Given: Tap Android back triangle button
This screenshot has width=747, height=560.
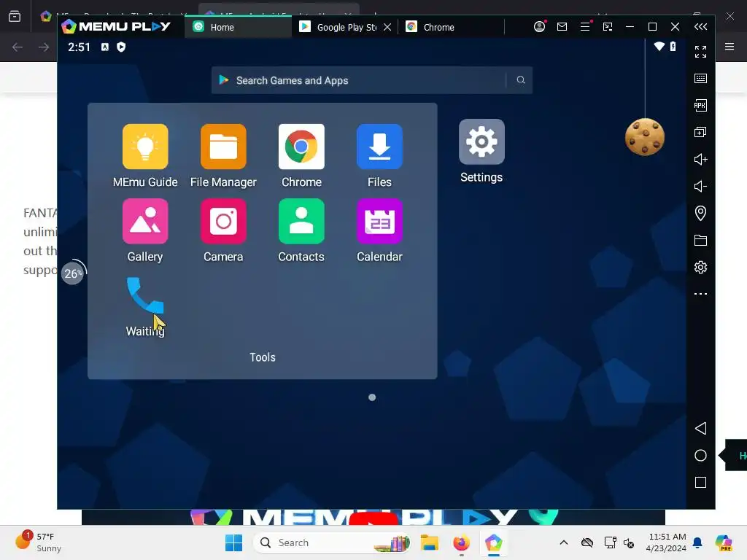Looking at the screenshot, I should pos(700,428).
